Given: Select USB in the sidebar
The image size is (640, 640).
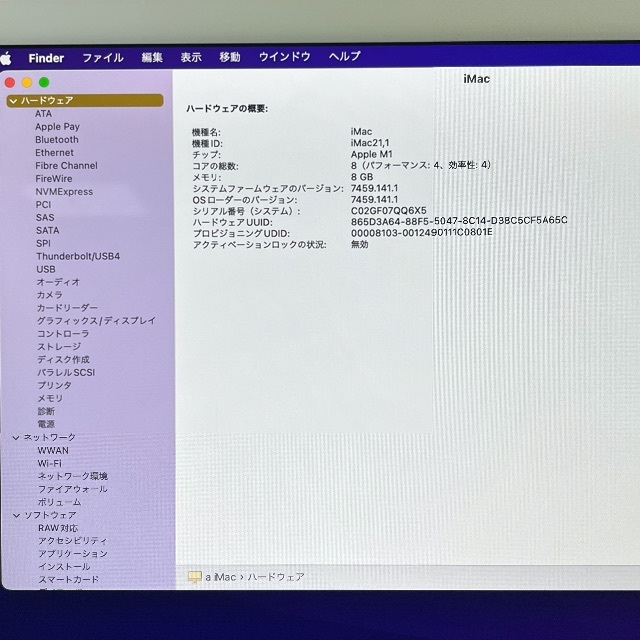Looking at the screenshot, I should 46,269.
